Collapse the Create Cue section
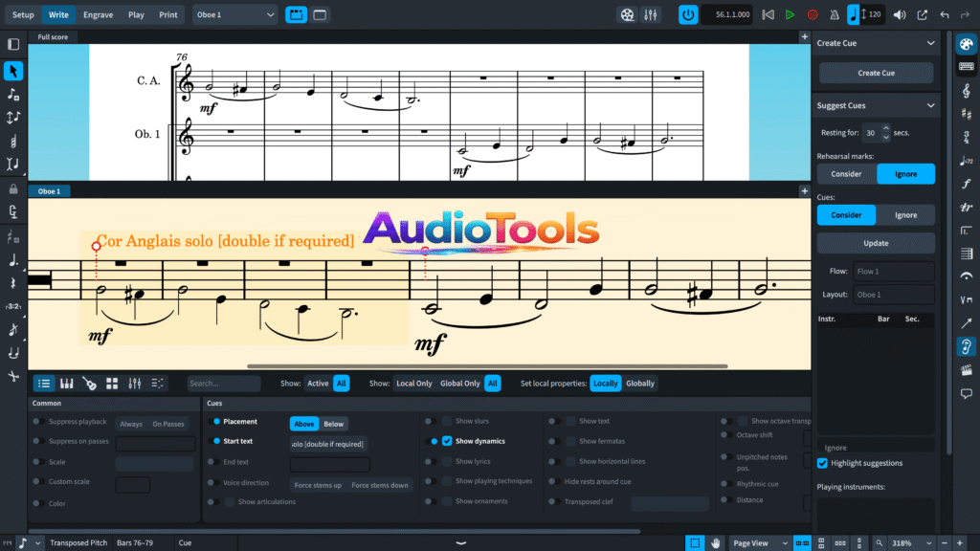 coord(931,43)
